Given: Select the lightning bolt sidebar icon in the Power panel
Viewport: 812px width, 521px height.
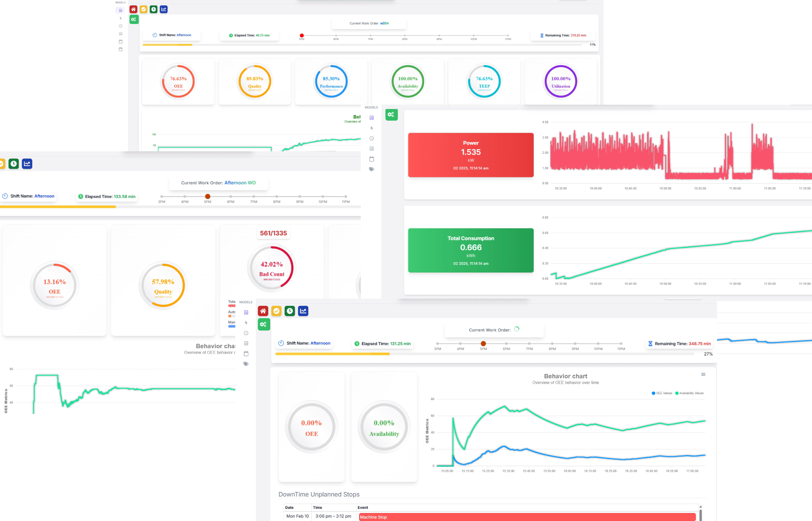Looking at the screenshot, I should pos(372,128).
